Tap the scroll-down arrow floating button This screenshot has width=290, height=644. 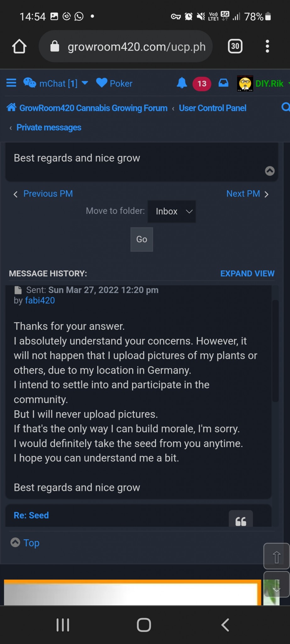pyautogui.click(x=276, y=585)
